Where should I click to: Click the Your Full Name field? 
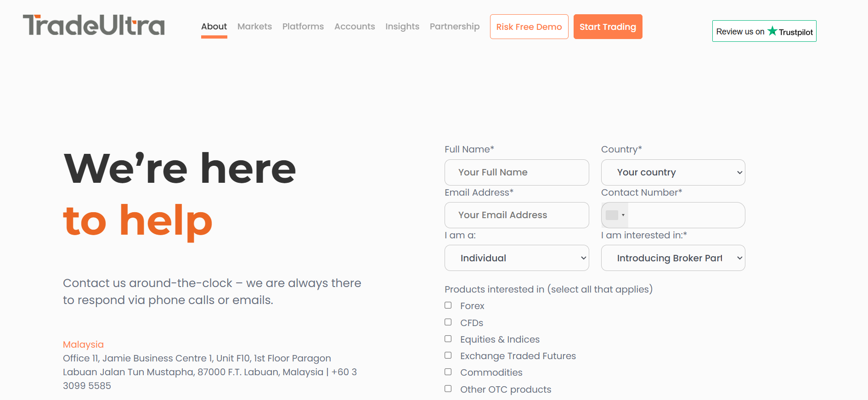click(517, 172)
